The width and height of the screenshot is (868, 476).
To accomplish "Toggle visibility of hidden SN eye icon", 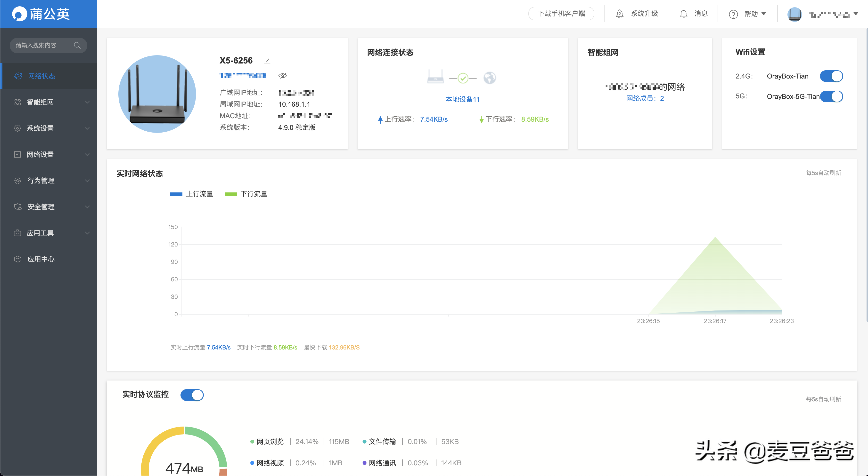I will click(282, 75).
